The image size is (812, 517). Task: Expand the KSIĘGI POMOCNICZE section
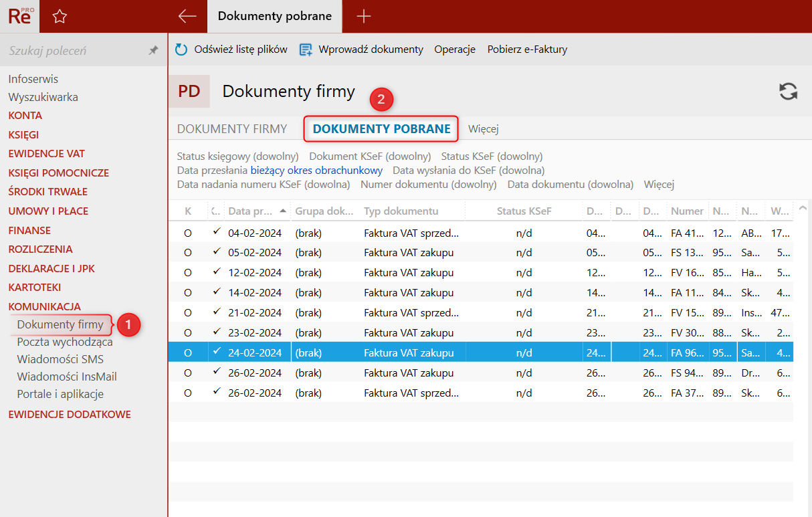click(x=59, y=173)
